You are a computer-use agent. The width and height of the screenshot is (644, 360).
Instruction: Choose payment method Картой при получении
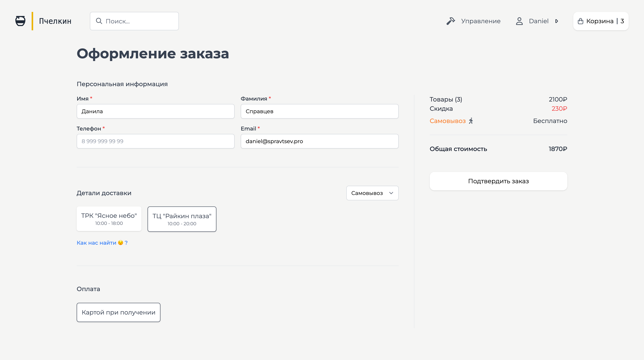(x=118, y=312)
